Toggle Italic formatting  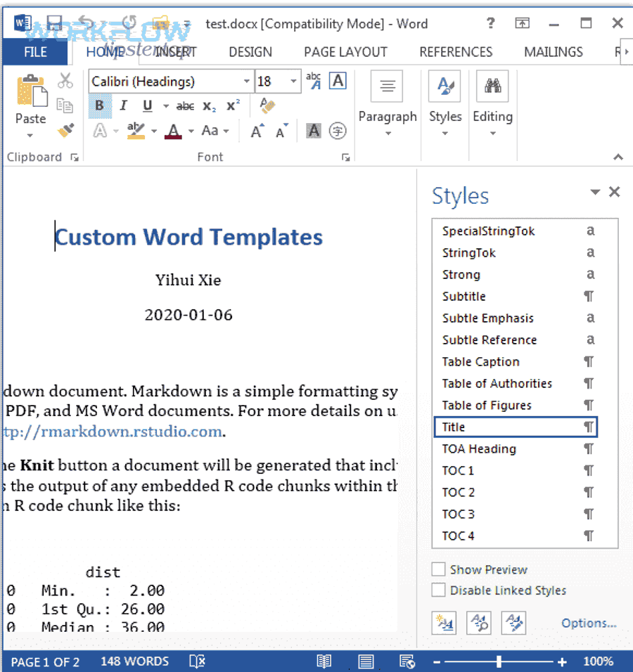pos(124,105)
